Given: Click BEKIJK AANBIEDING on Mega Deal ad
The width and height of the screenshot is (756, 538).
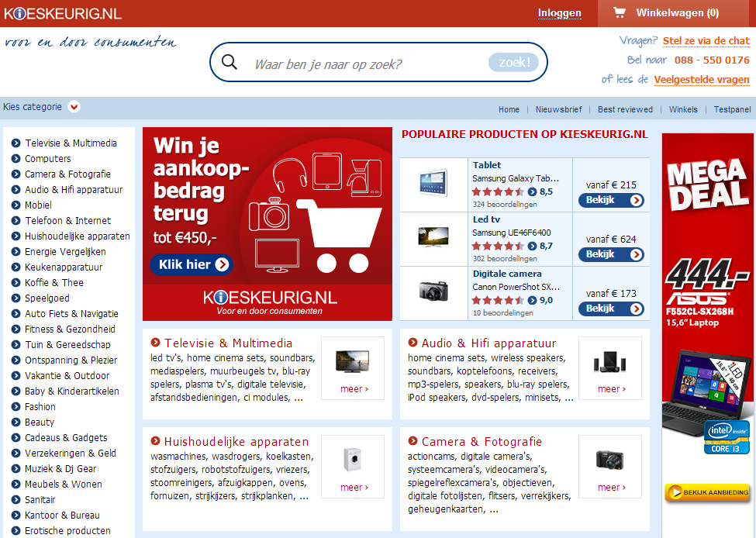Looking at the screenshot, I should pyautogui.click(x=707, y=492).
